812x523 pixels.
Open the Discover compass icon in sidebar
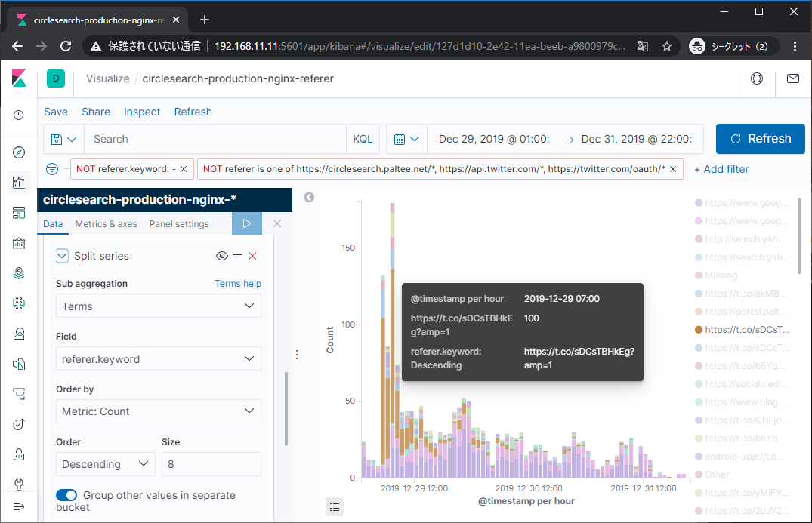(x=19, y=152)
